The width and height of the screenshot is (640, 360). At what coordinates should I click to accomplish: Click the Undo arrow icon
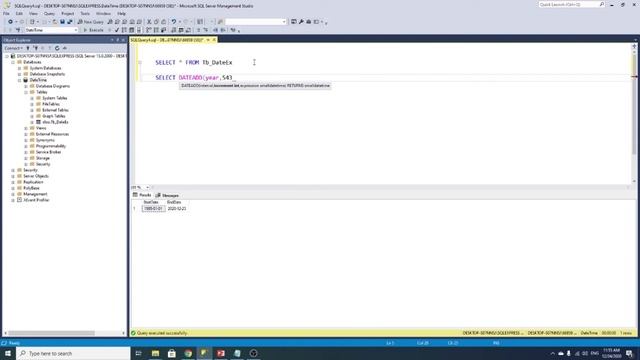[174, 22]
